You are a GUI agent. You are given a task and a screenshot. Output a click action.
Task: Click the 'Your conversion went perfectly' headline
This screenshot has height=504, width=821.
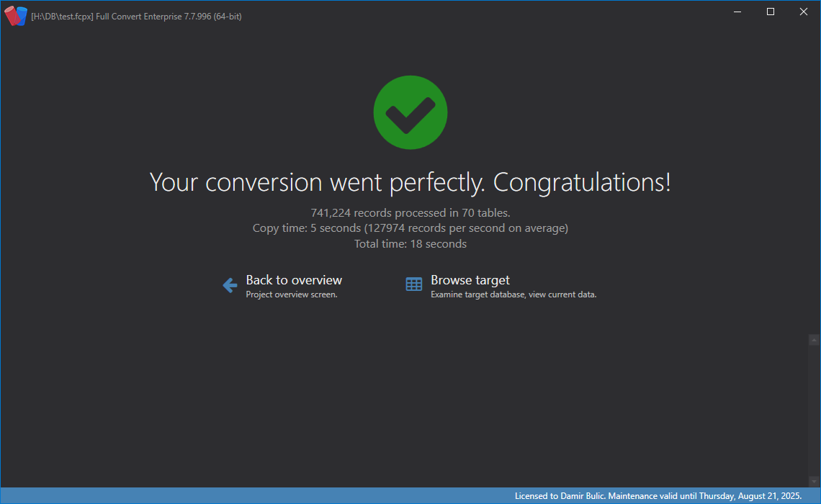[x=410, y=182]
